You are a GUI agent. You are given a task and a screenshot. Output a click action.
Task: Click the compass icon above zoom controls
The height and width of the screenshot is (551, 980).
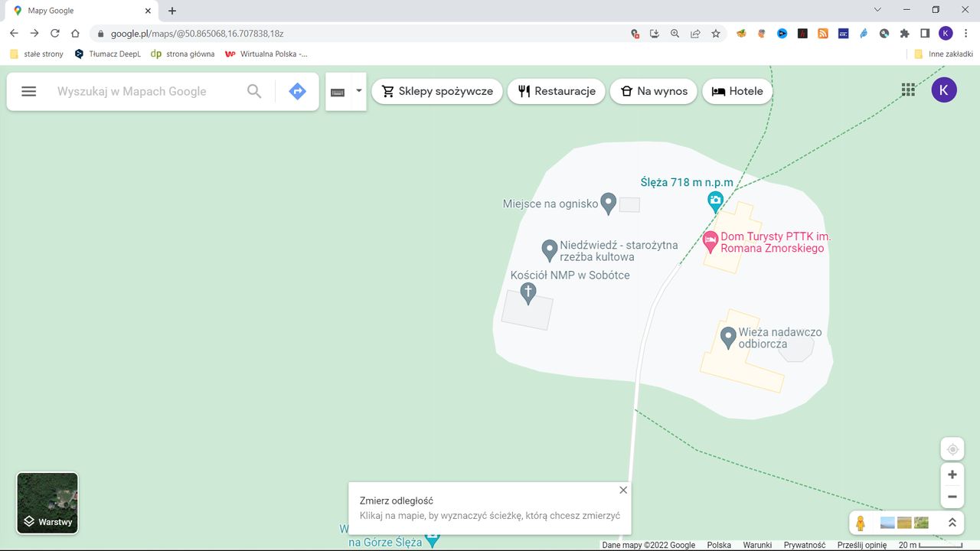tap(952, 448)
